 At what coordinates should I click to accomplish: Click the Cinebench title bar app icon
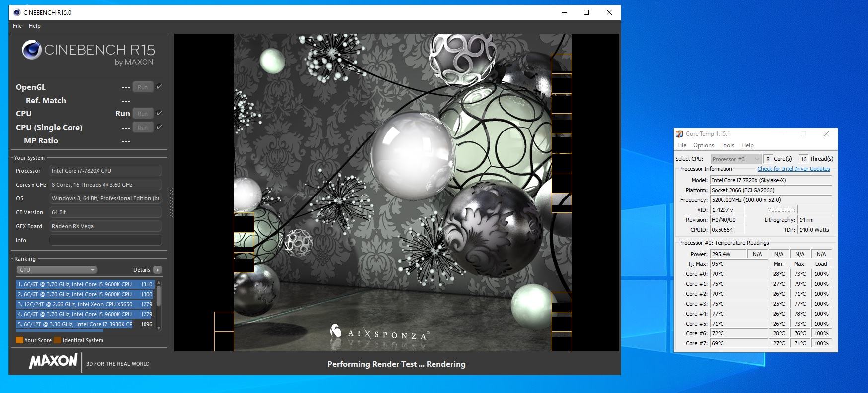coord(17,12)
